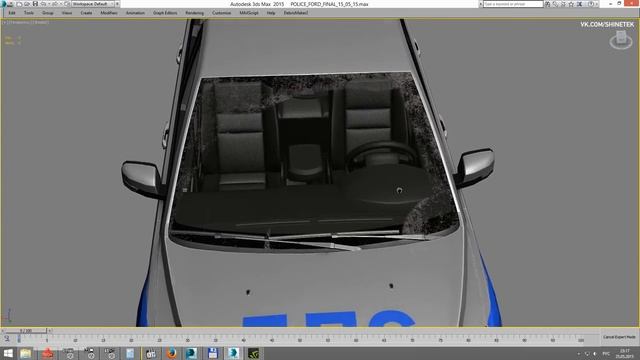This screenshot has height=360, width=640.
Task: Open the Group menu
Action: tap(48, 13)
